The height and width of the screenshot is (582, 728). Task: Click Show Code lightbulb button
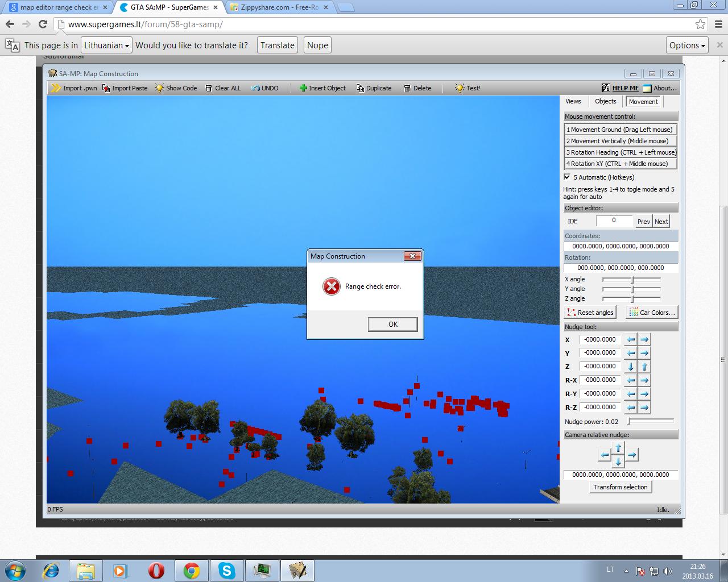click(176, 88)
